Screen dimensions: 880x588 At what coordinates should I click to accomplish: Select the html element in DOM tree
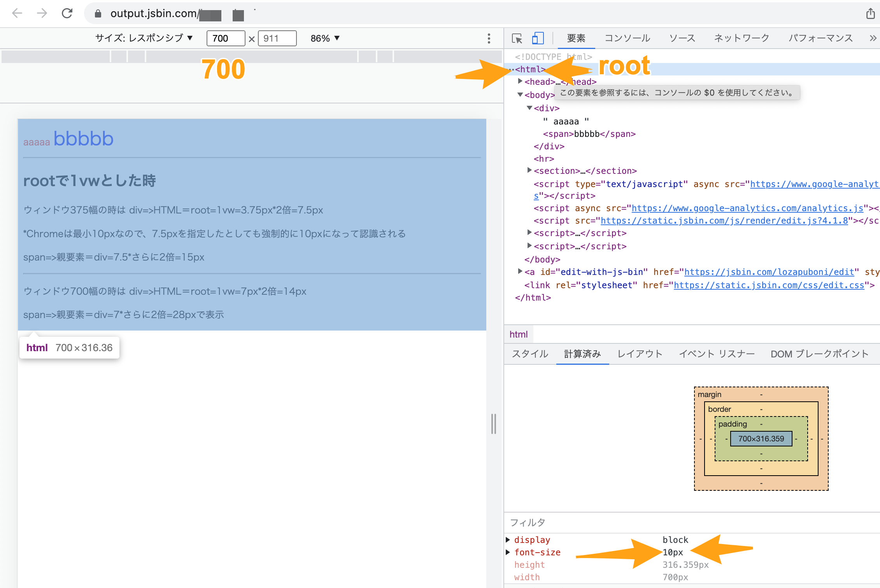pyautogui.click(x=530, y=69)
